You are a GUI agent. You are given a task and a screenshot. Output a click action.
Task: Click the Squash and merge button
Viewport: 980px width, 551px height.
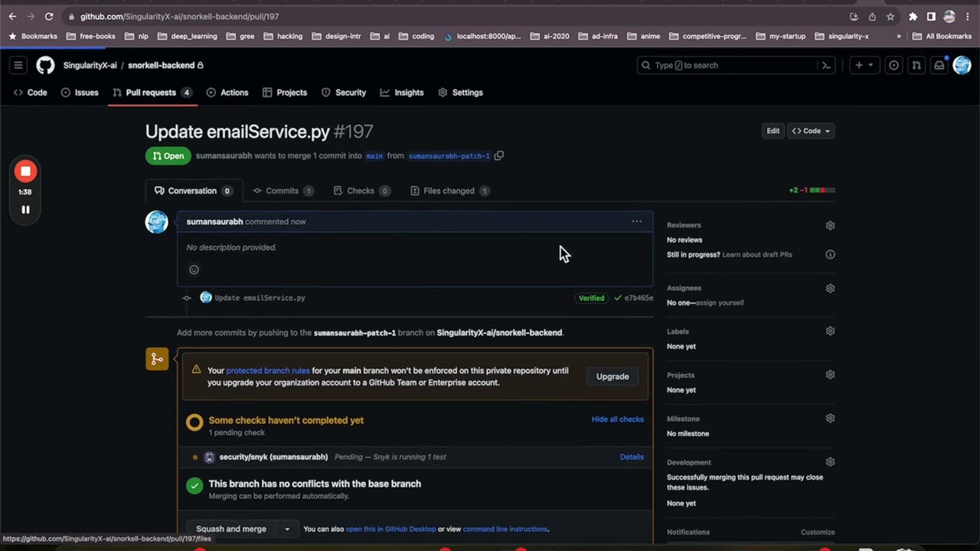231,529
